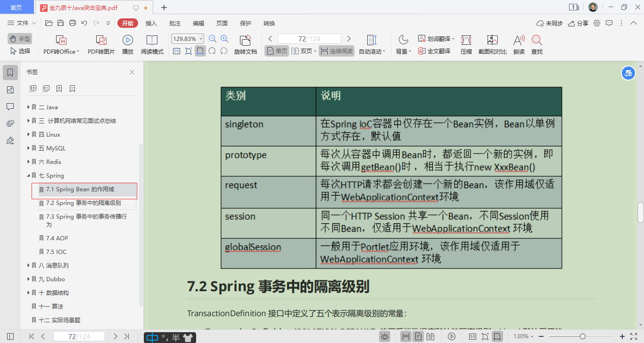Click the print icon in quick toolbar
Image resolution: width=644 pixels, height=343 pixels.
[72, 23]
